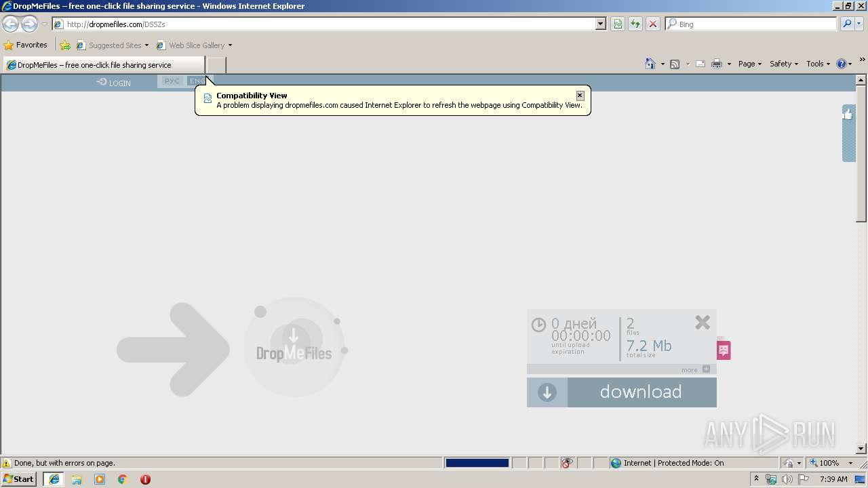Select the DropMeFiles browser tab
Viewport: 868px width, 488px height.
(x=104, y=65)
